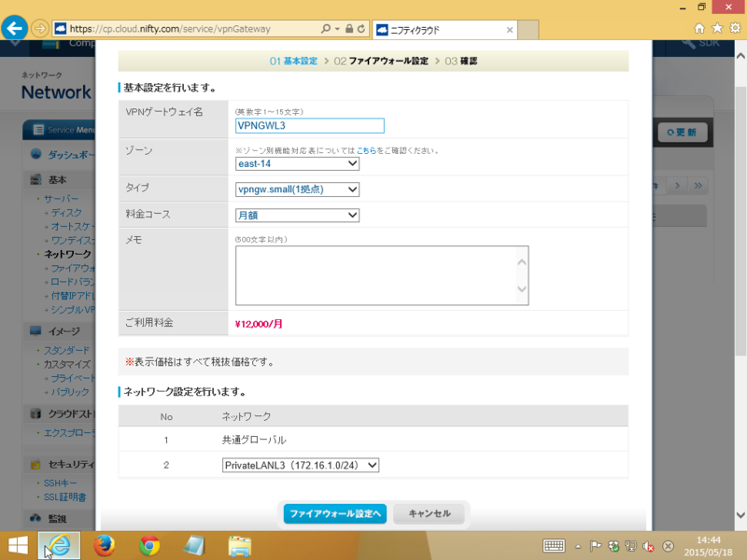
Task: Click the VPNゲートウェイ名 input field
Action: [310, 126]
